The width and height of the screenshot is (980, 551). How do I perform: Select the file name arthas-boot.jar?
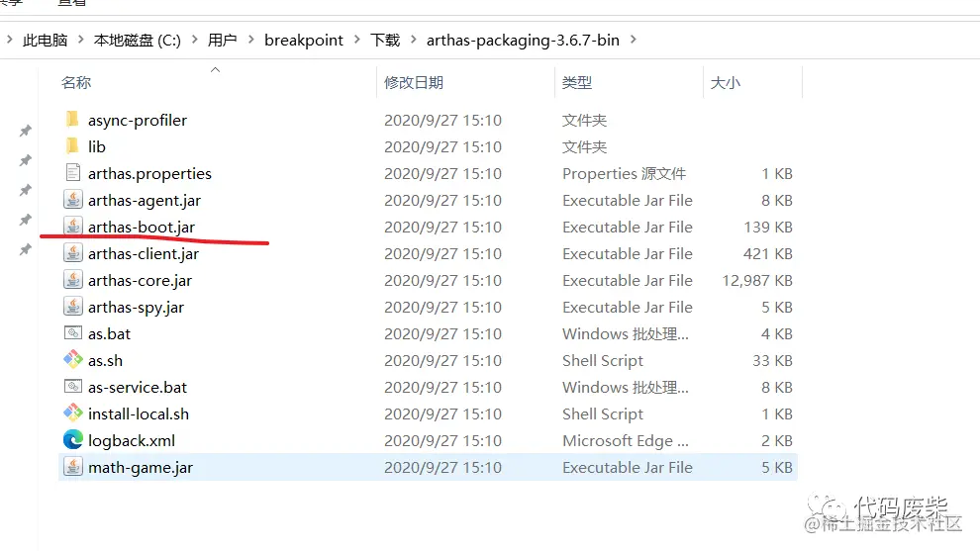142,227
